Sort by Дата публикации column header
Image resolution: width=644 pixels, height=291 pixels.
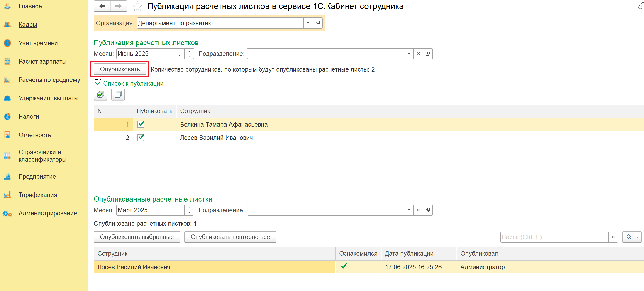point(419,254)
